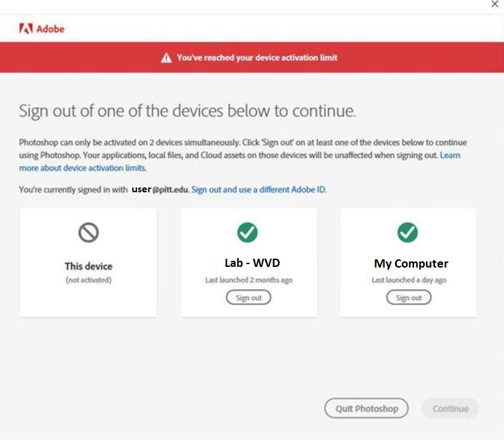Screen dimensions: 504x440
Task: Click the Adobe logo in header
Action: [42, 29]
